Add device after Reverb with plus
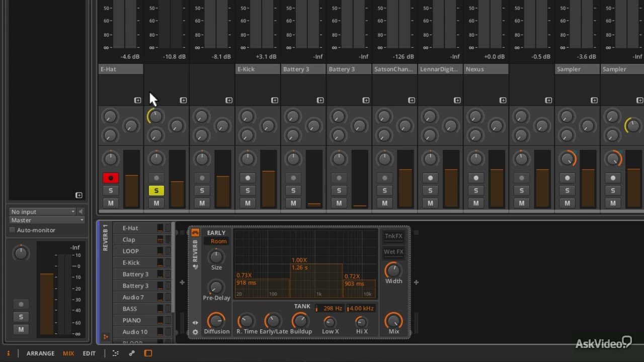The image size is (644, 362). coord(416,283)
